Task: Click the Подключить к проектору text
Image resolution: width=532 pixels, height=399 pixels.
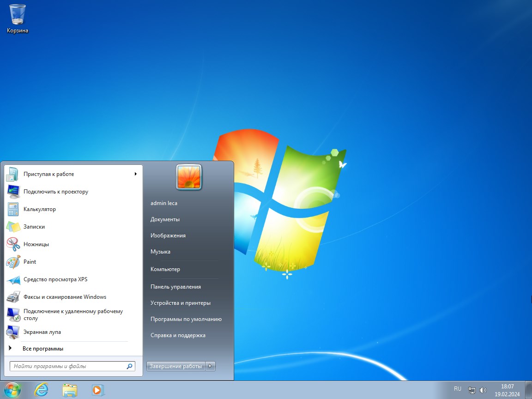Action: [x=56, y=192]
